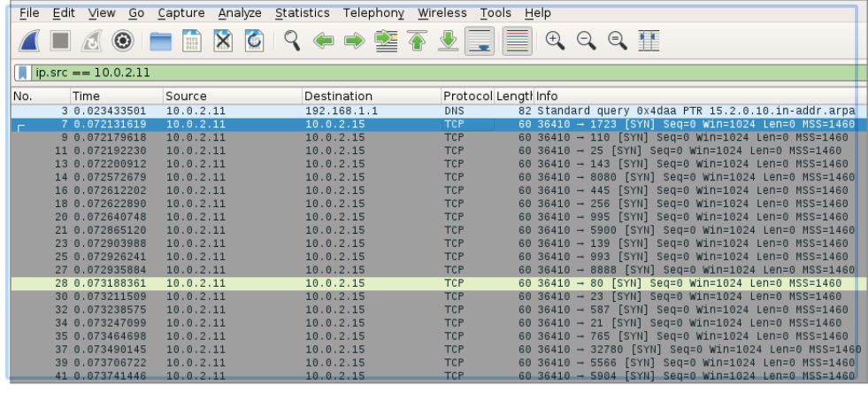868x393 pixels.
Task: Open the Go menu
Action: point(136,12)
